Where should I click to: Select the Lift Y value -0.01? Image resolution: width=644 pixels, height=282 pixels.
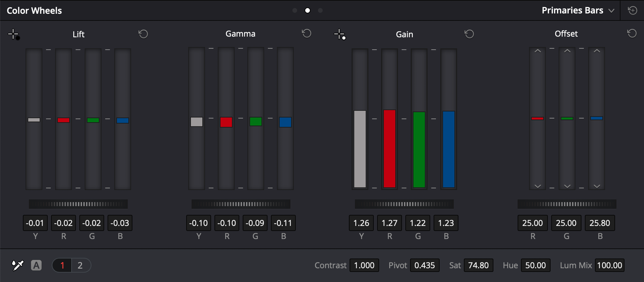[35, 223]
